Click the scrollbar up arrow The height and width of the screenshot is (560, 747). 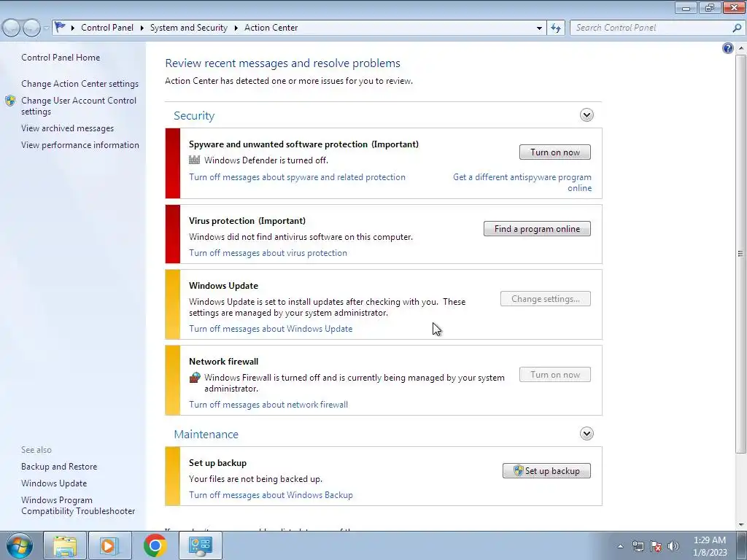740,48
